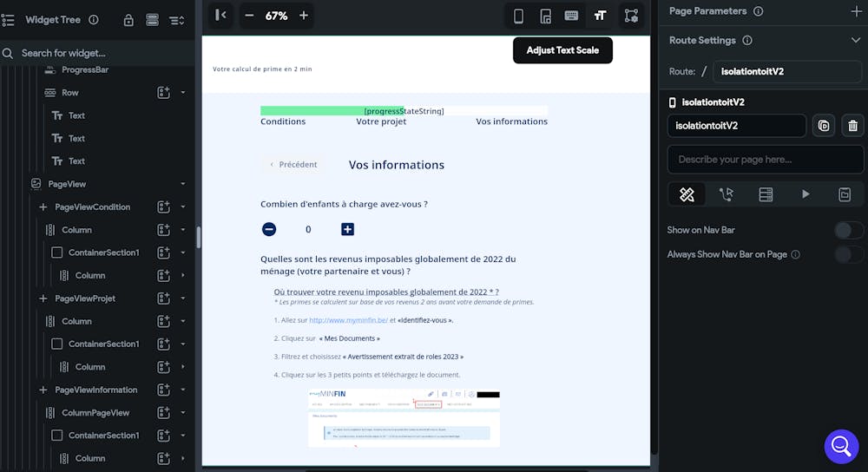This screenshot has height=472, width=868.
Task: Collapse the PageView tree node
Action: click(182, 184)
